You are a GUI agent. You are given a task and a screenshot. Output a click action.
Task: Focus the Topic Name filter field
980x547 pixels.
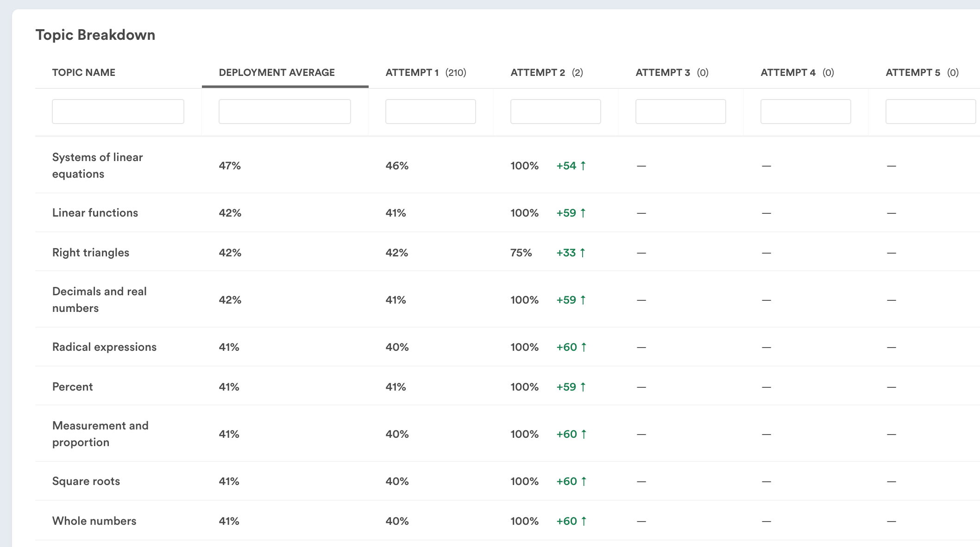[x=118, y=112]
